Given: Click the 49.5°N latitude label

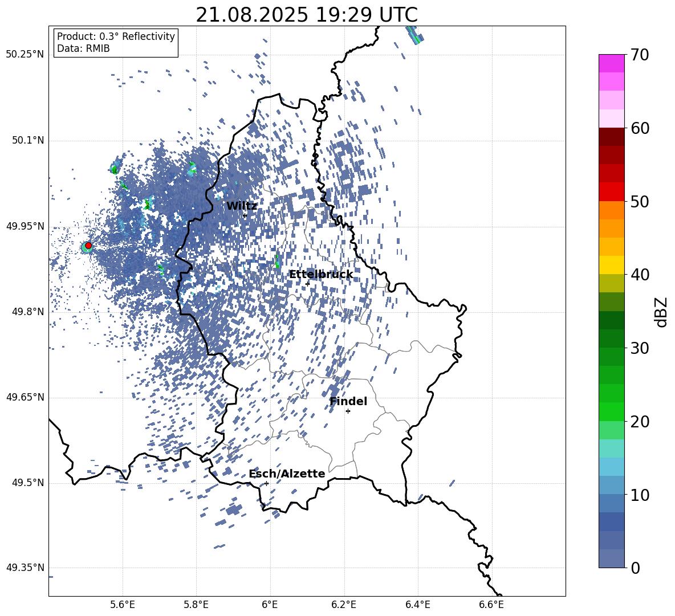Looking at the screenshot, I should pos(28,483).
